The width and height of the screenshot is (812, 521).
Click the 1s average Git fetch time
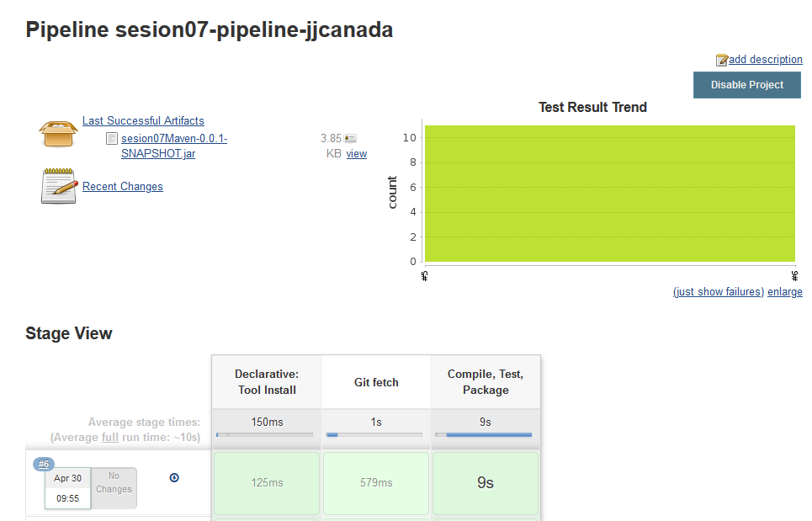tap(376, 422)
